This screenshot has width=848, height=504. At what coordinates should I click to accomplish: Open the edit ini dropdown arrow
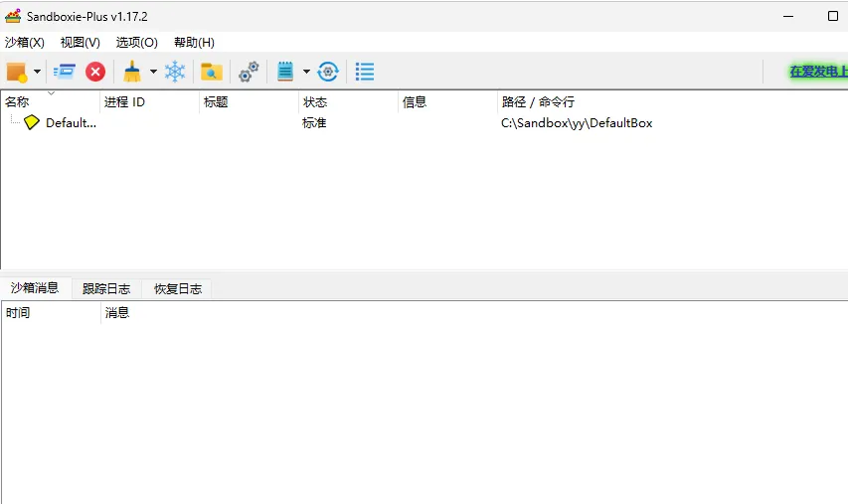(306, 72)
